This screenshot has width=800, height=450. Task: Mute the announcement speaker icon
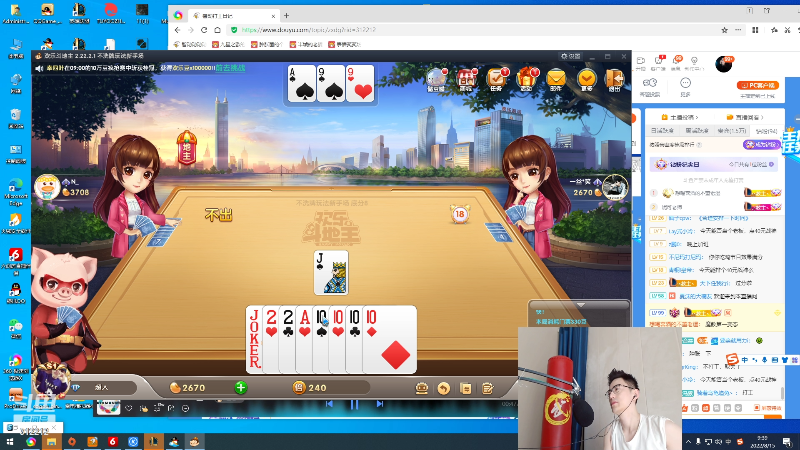coord(39,68)
